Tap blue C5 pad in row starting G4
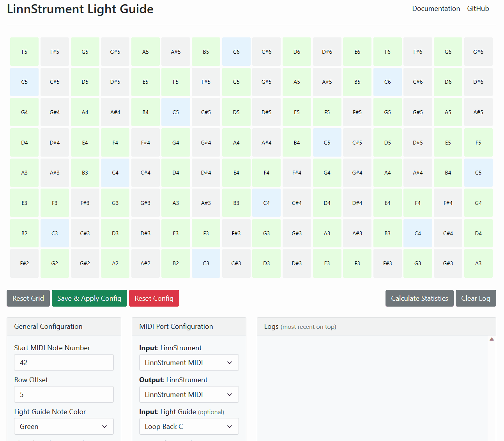504x441 pixels. pyautogui.click(x=176, y=112)
